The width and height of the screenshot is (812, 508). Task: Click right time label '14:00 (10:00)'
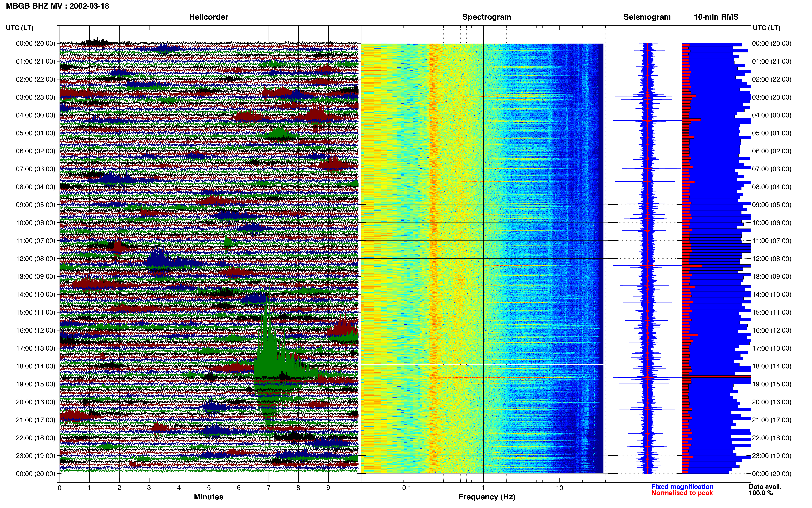772,295
